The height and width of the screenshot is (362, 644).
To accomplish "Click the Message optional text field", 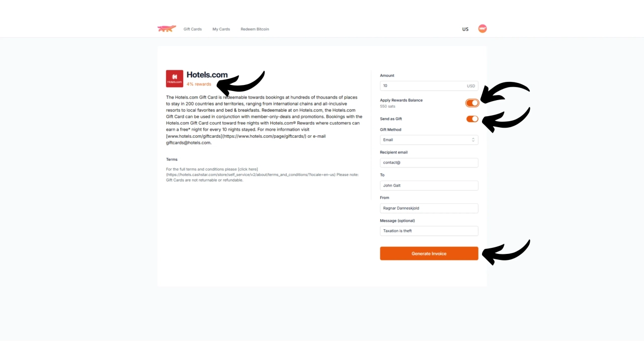I will click(x=429, y=231).
